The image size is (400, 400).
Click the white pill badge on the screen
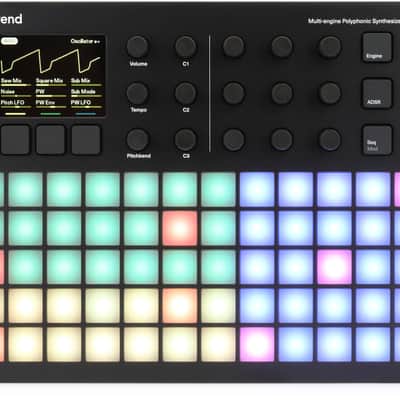click(x=9, y=41)
